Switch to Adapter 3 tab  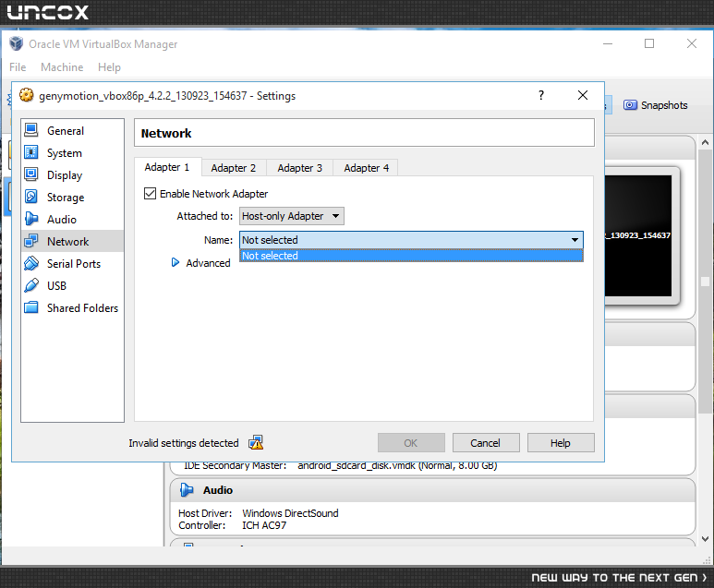tap(299, 168)
